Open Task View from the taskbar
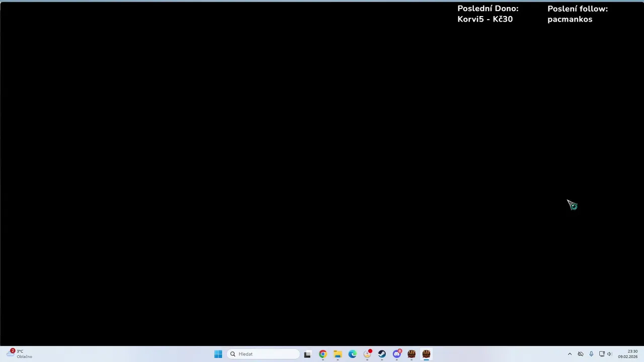644x362 pixels. [x=307, y=354]
